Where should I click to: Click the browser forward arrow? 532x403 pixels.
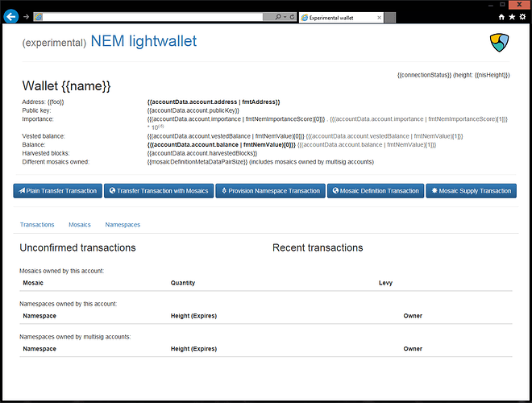coord(26,17)
